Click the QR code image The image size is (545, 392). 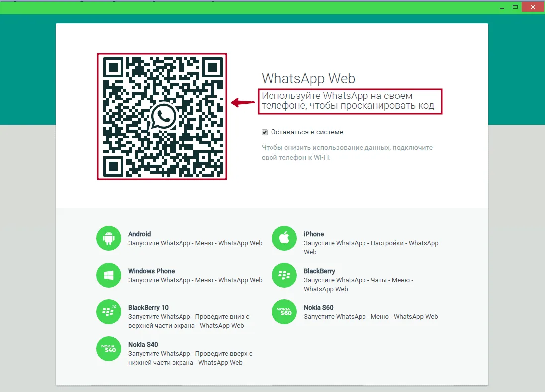162,116
